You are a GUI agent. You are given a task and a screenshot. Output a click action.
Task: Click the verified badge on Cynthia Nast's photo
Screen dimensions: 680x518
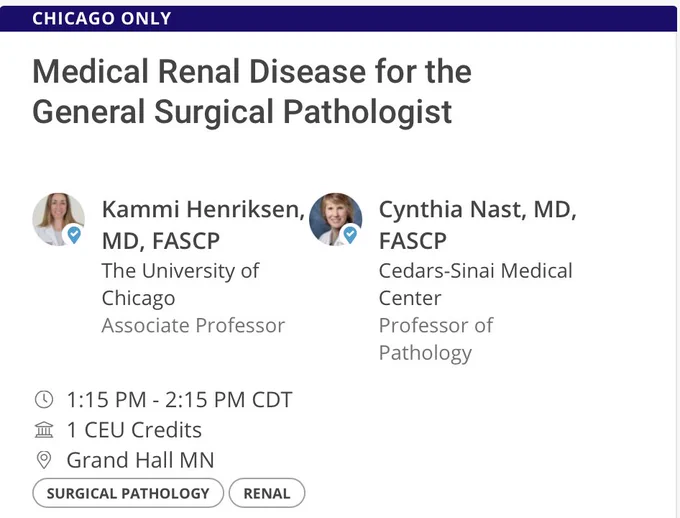[350, 235]
